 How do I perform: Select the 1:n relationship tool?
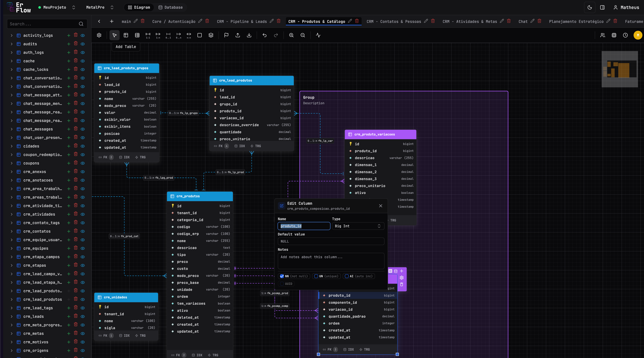pyautogui.click(x=158, y=35)
